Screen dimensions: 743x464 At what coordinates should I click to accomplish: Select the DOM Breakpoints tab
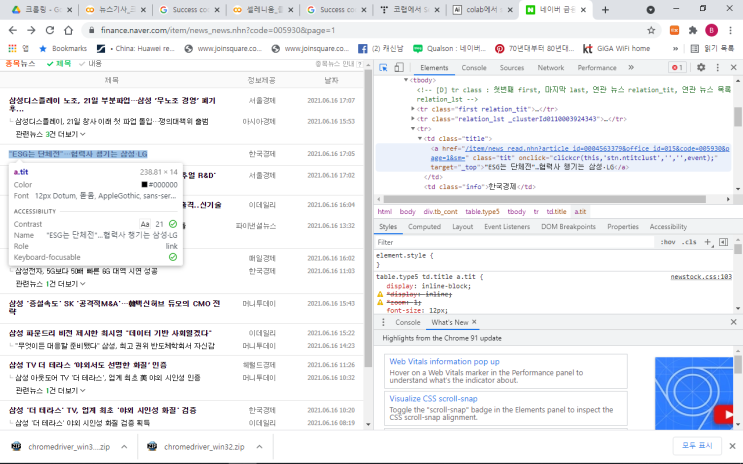(x=568, y=227)
